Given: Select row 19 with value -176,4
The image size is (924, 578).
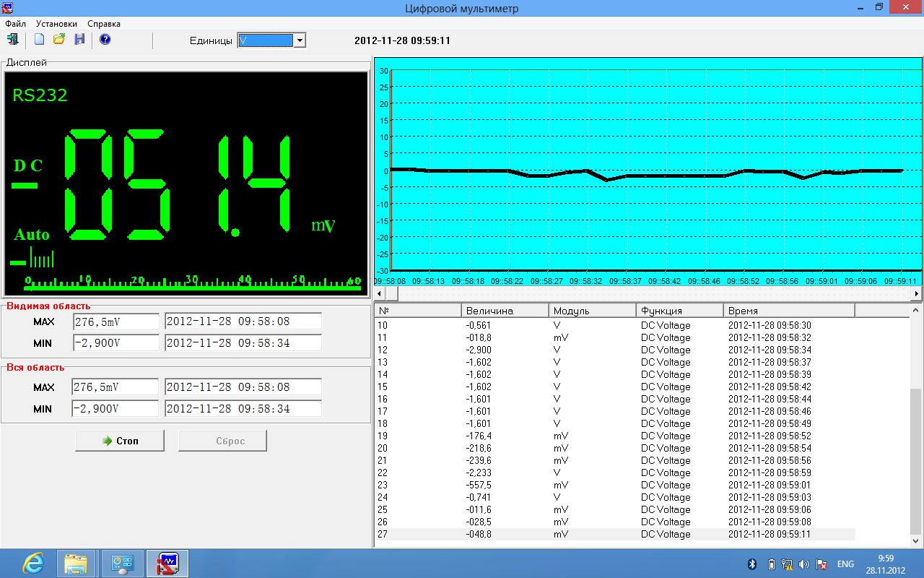Looking at the screenshot, I should (615, 436).
